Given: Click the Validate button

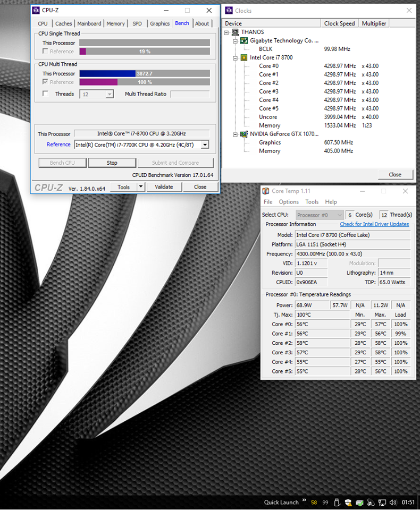Looking at the screenshot, I should [x=164, y=186].
